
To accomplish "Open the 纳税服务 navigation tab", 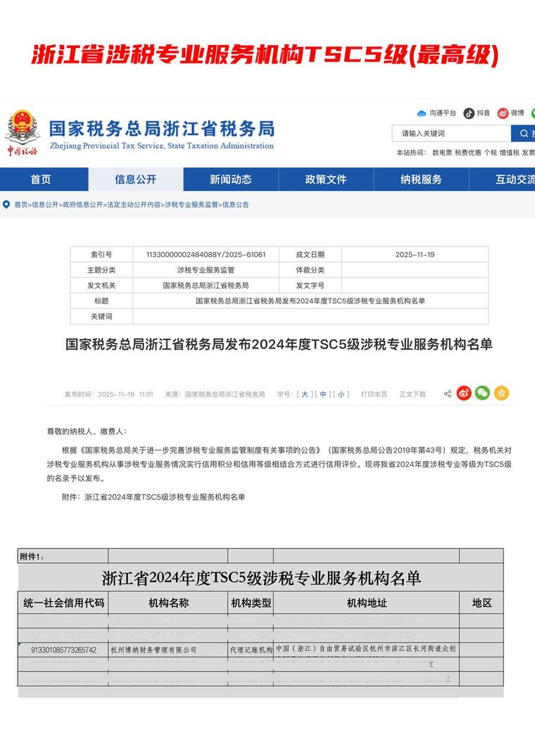I will 421,179.
